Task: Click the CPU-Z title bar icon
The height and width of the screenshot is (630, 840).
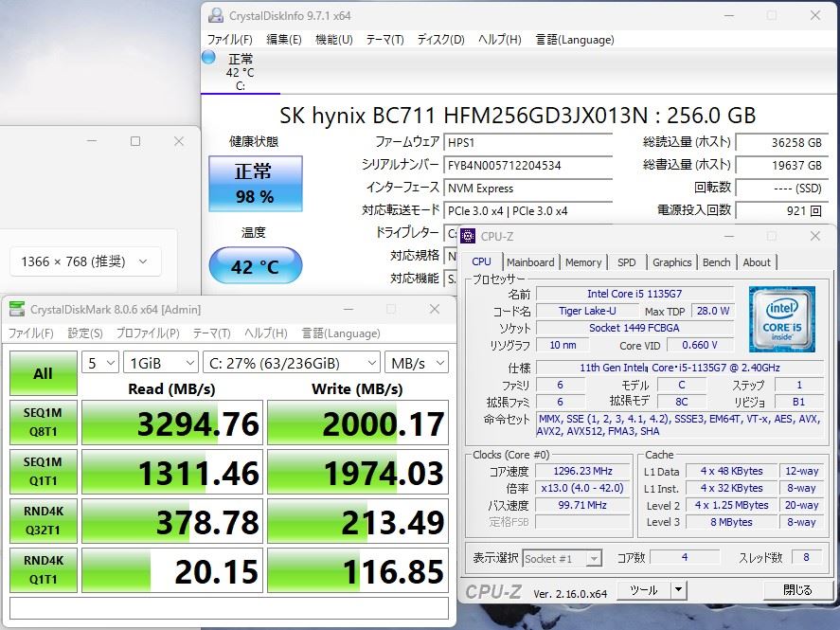Action: click(x=468, y=236)
